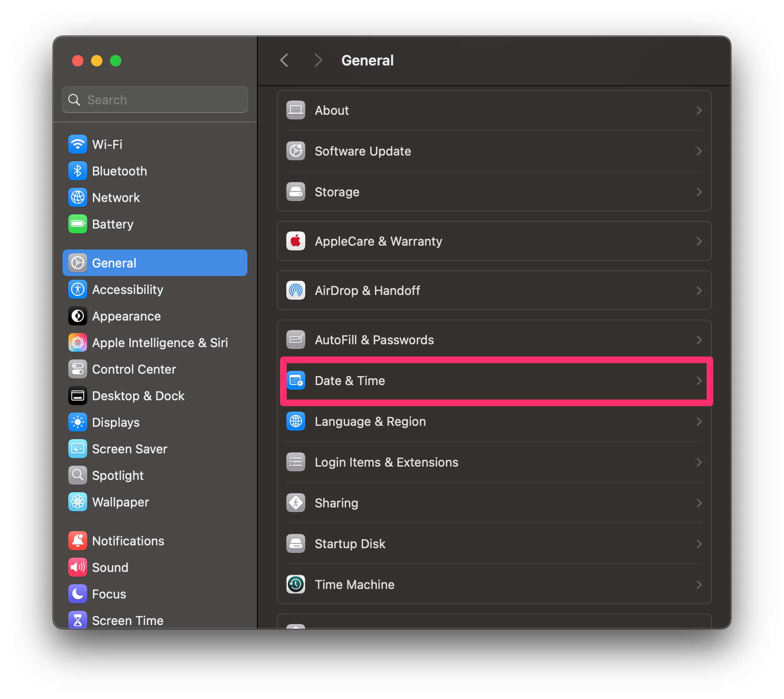Expand the Date & Time chevron
The width and height of the screenshot is (784, 699).
click(699, 381)
